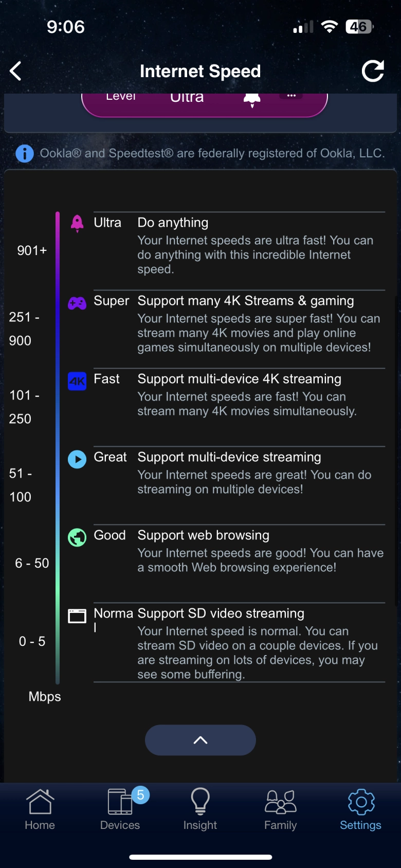Switch to the Insight tab
This screenshot has width=401, height=868.
coord(200,809)
